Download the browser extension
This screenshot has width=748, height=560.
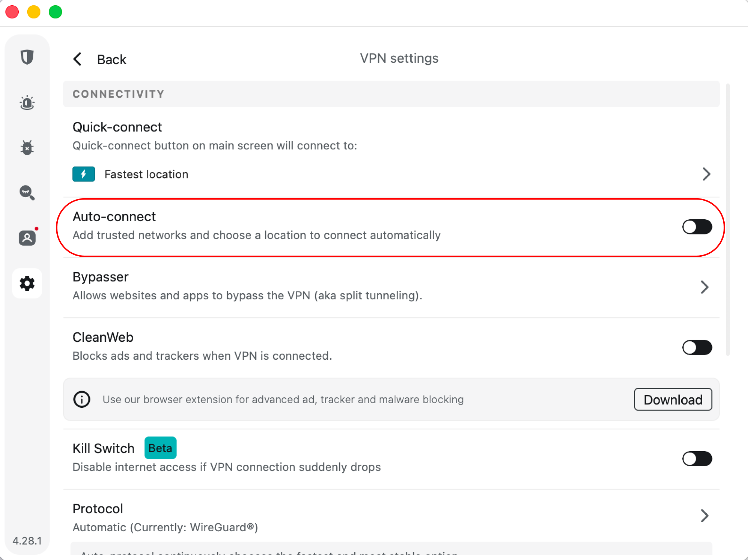point(673,399)
